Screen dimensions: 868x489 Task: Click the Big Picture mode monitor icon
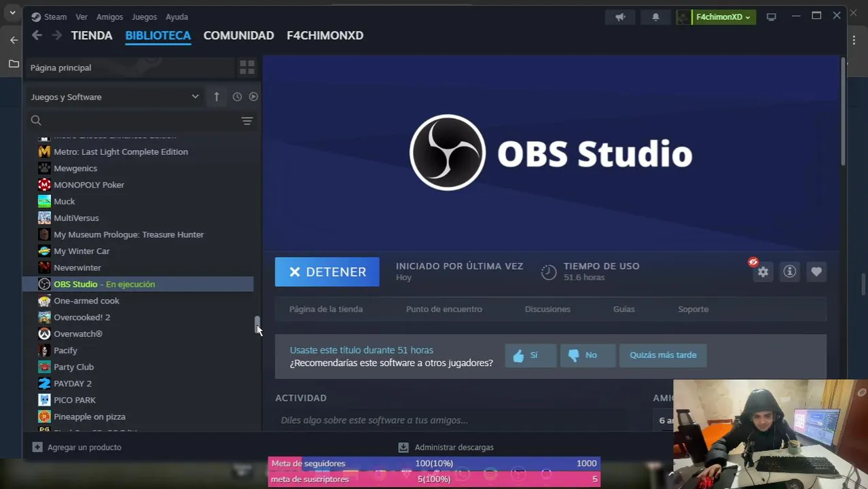point(771,17)
